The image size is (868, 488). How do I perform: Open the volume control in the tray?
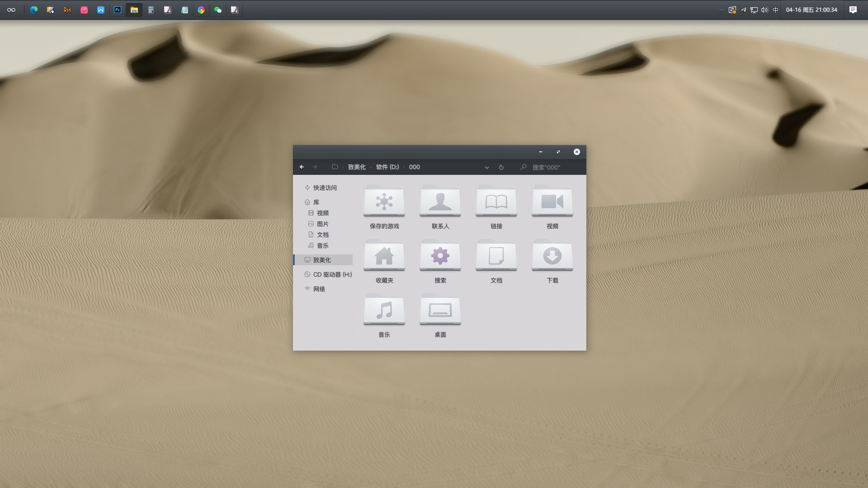[x=764, y=10]
